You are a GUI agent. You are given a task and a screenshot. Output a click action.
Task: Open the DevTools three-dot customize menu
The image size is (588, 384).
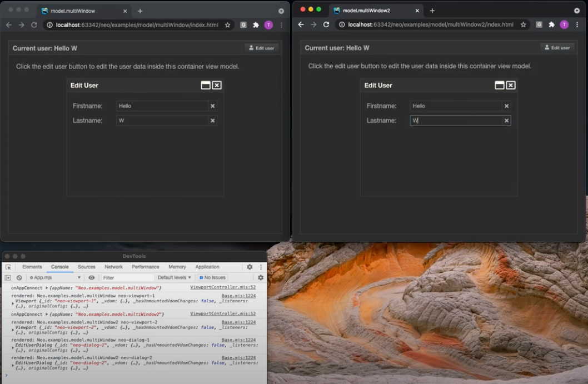[x=261, y=267]
